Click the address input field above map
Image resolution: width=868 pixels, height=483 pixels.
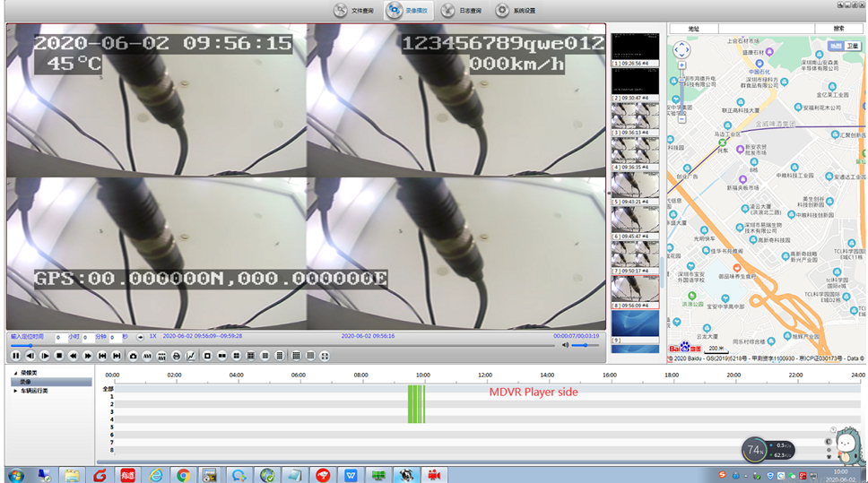766,28
